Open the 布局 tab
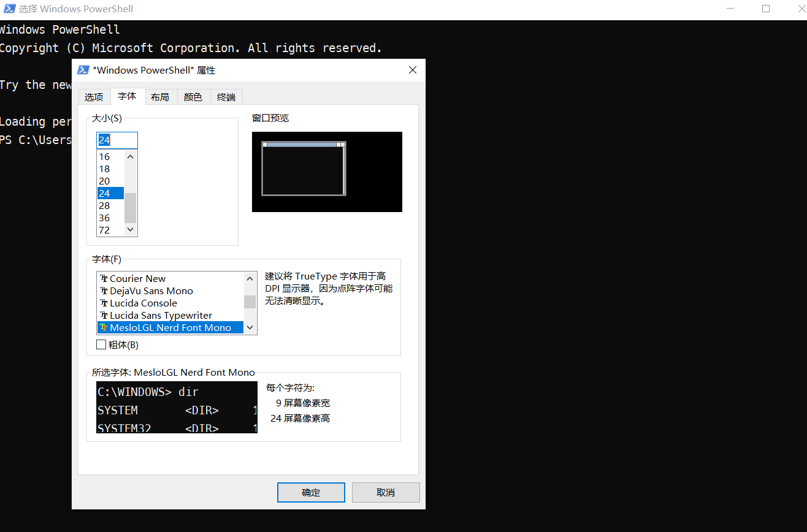Image resolution: width=807 pixels, height=532 pixels. [160, 97]
